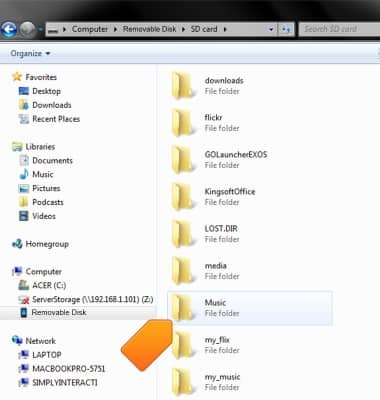The image size is (380, 400).
Task: Click the Videos library icon
Action: (24, 216)
